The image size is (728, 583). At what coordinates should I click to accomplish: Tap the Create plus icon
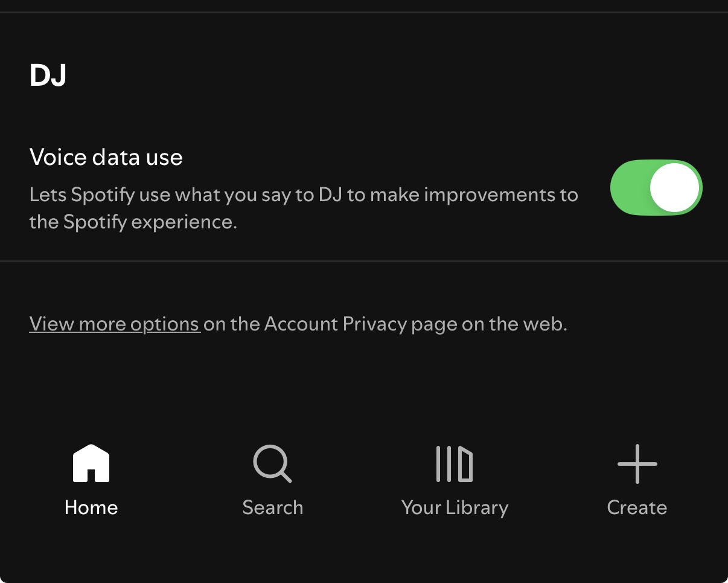(637, 464)
